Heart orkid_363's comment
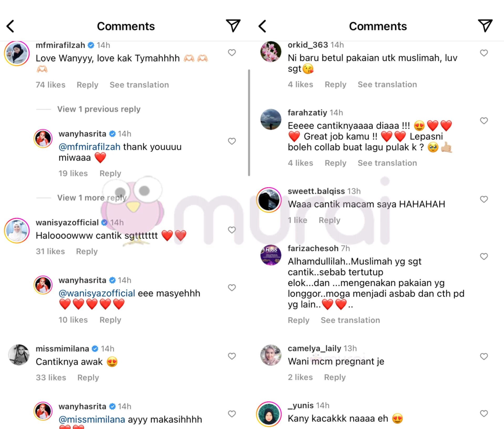 [484, 53]
